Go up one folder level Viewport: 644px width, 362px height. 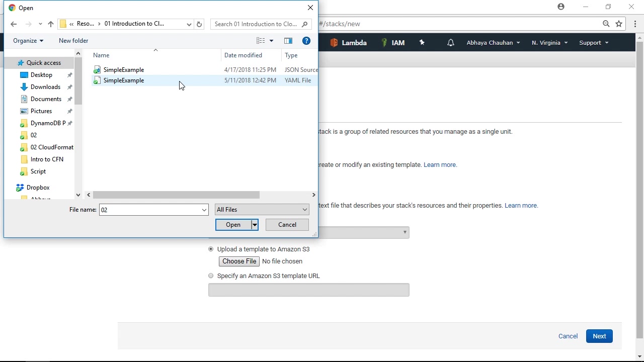51,24
